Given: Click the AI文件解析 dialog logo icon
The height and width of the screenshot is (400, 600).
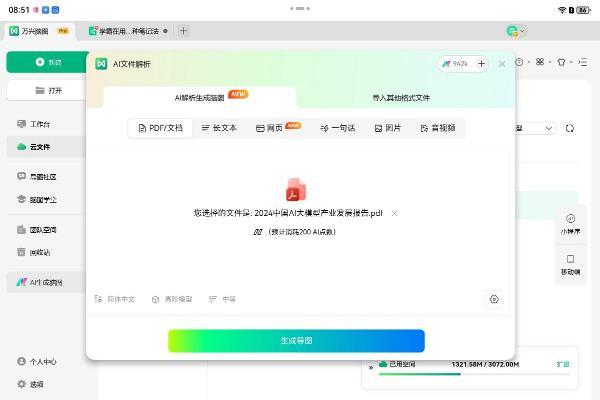Looking at the screenshot, I should pyautogui.click(x=101, y=64).
